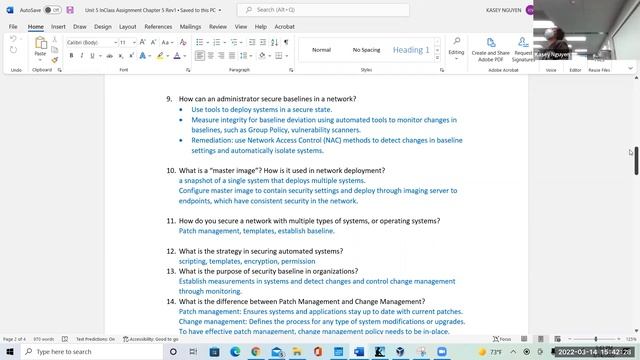Switch to References tab

158,27
